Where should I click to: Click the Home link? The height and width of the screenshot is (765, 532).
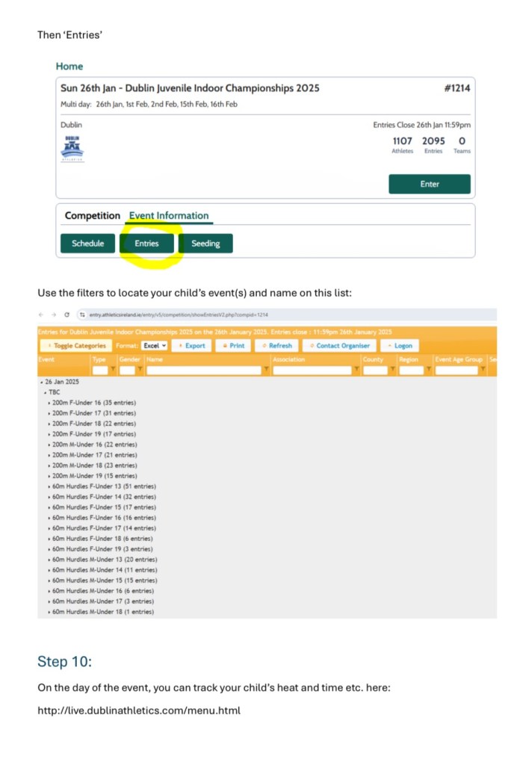pos(69,66)
